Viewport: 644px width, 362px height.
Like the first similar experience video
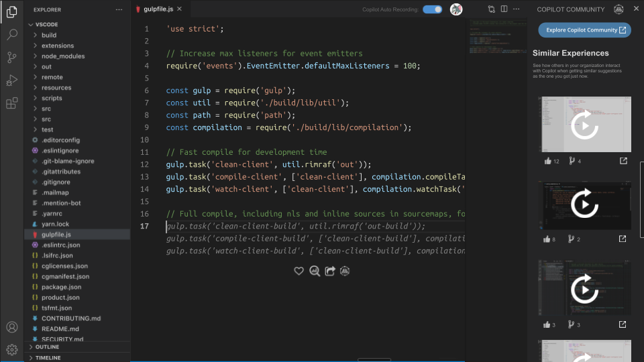(x=547, y=161)
